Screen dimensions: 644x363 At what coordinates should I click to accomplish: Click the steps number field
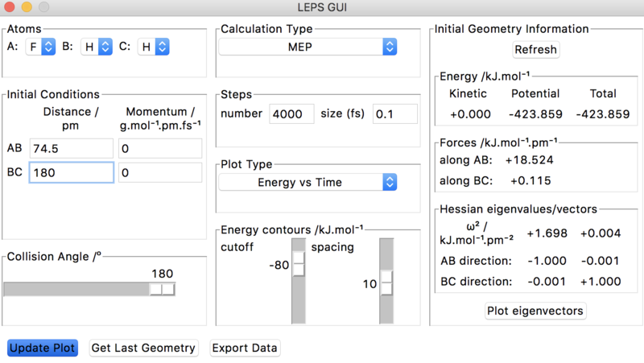(291, 114)
